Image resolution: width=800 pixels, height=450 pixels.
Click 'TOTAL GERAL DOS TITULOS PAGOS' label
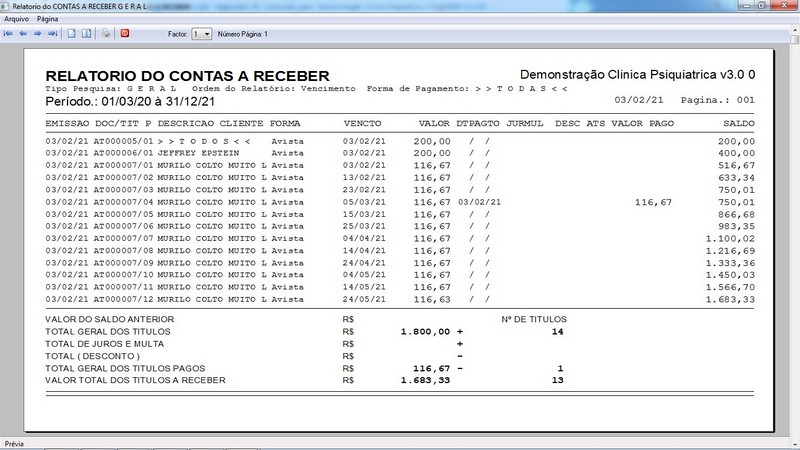pos(125,368)
